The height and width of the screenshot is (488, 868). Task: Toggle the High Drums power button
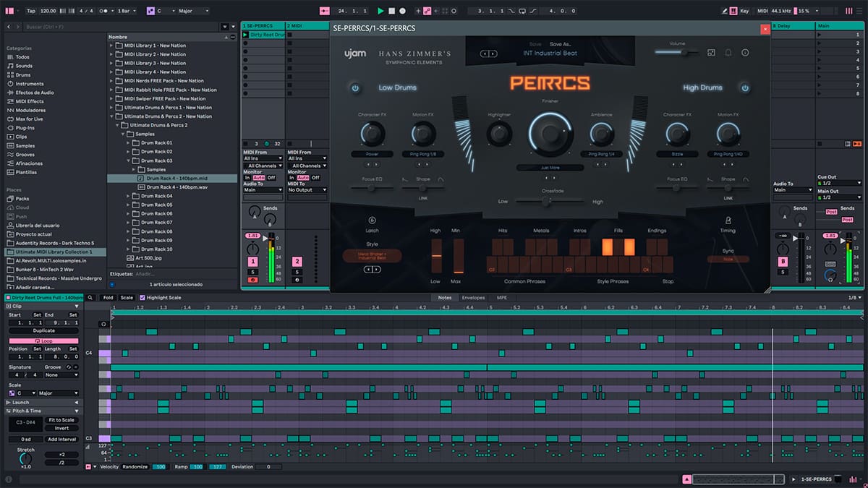pos(745,87)
